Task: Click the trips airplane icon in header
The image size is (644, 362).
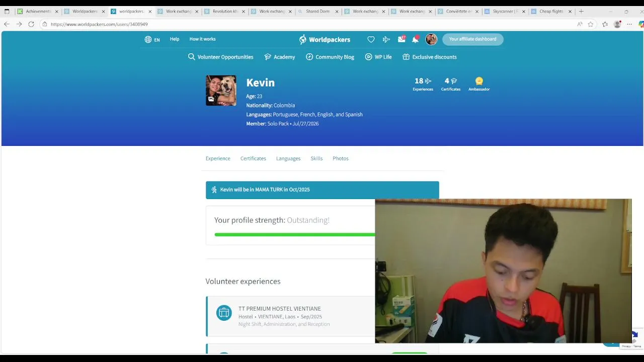Action: point(386,39)
